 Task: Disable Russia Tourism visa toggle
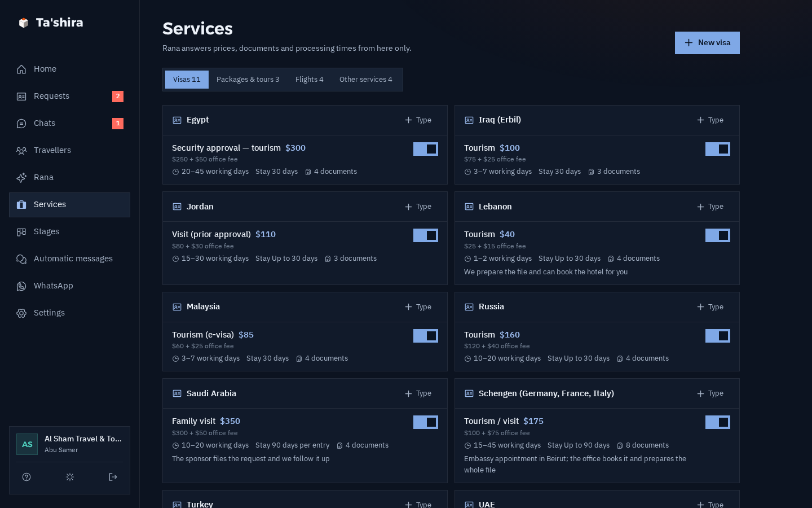coord(718,336)
